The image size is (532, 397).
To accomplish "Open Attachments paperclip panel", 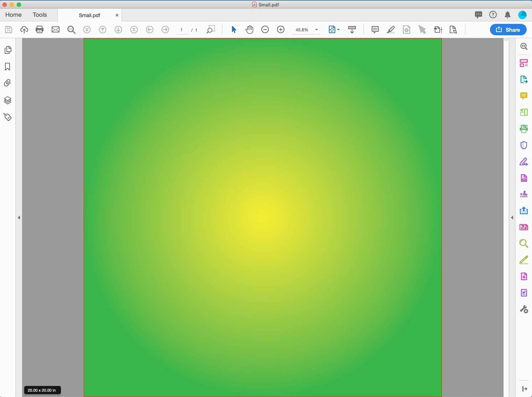I will (7, 83).
